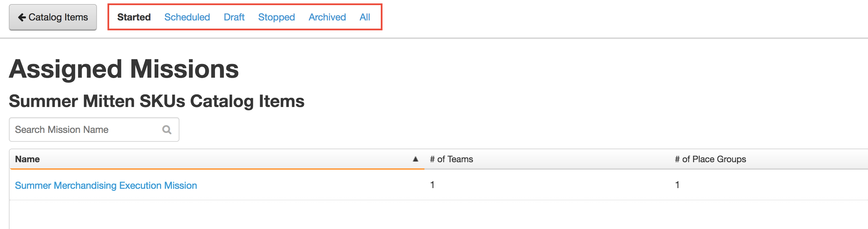Click the Summer Mitten SKUs Catalog Items subheading
The image size is (868, 229).
coord(157,101)
